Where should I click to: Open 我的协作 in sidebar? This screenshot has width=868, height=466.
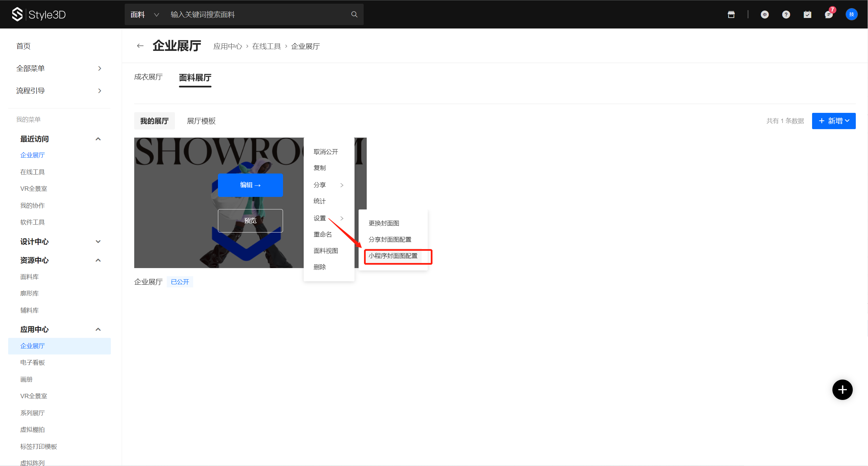tap(33, 206)
